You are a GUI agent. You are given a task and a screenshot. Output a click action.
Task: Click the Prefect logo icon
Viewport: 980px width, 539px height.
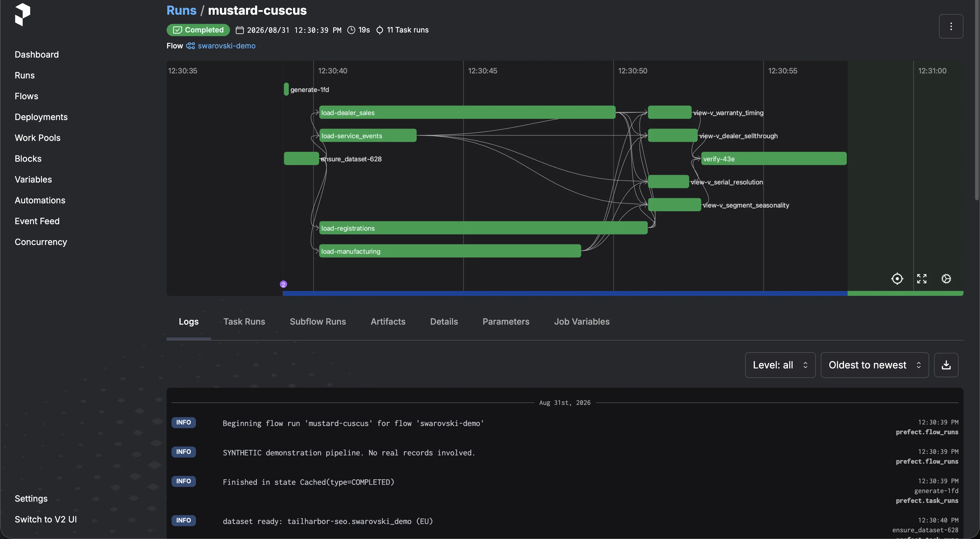pyautogui.click(x=22, y=14)
